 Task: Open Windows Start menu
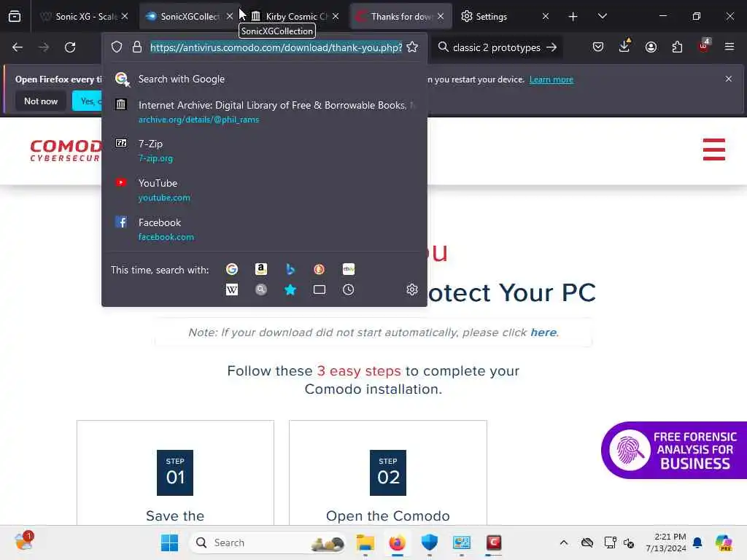tap(169, 542)
